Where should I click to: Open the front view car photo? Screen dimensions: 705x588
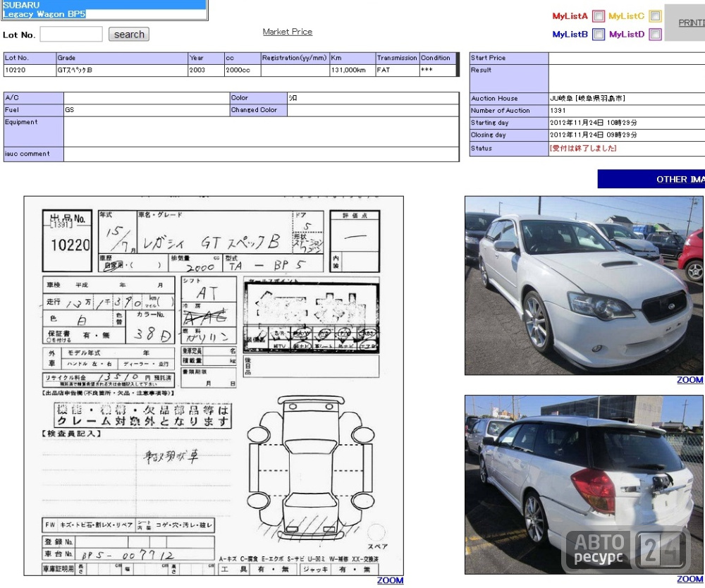pos(584,286)
